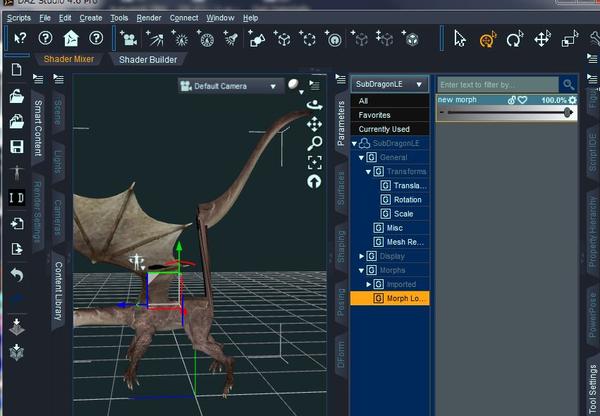This screenshot has width=600, height=416.
Task: Click the Save floppy disk icon
Action: click(16, 147)
